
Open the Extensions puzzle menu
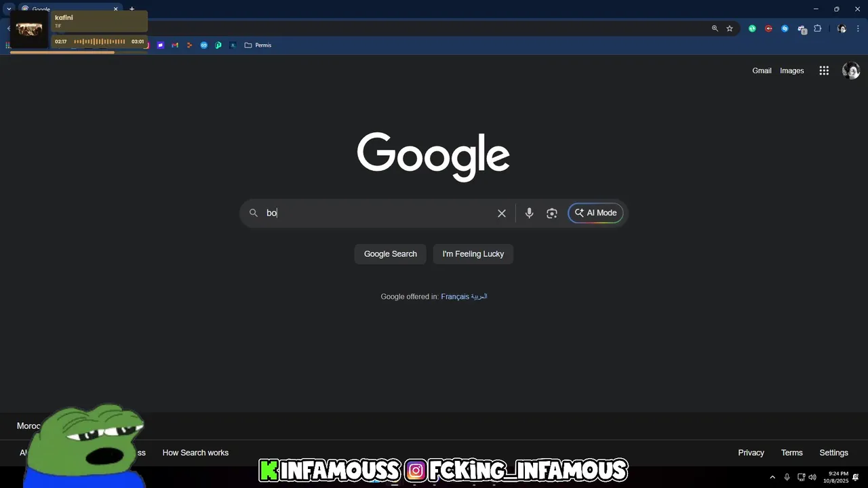click(x=817, y=28)
